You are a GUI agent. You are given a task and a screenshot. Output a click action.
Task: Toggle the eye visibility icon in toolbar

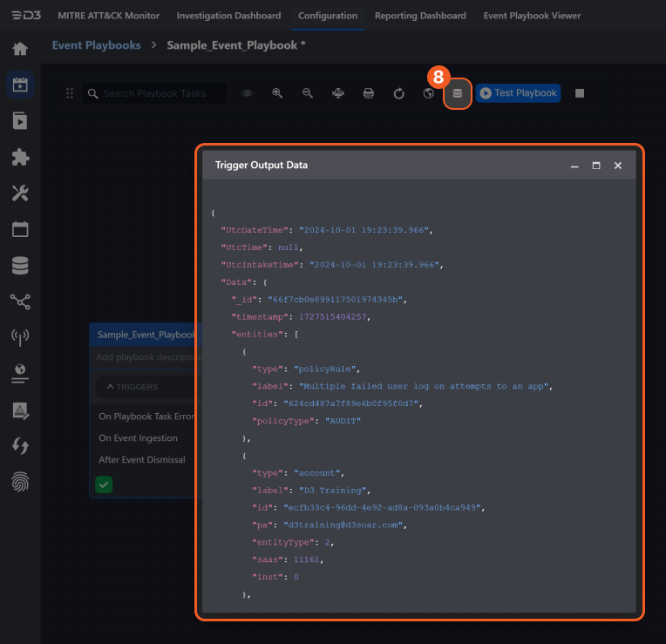pos(248,93)
